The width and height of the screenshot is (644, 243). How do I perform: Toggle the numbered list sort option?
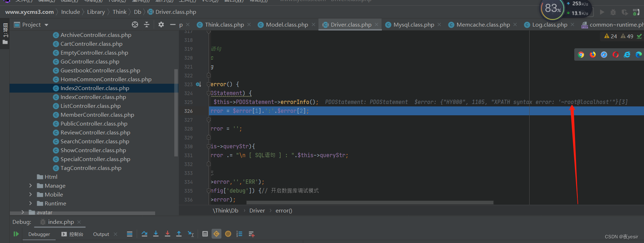pos(239,234)
